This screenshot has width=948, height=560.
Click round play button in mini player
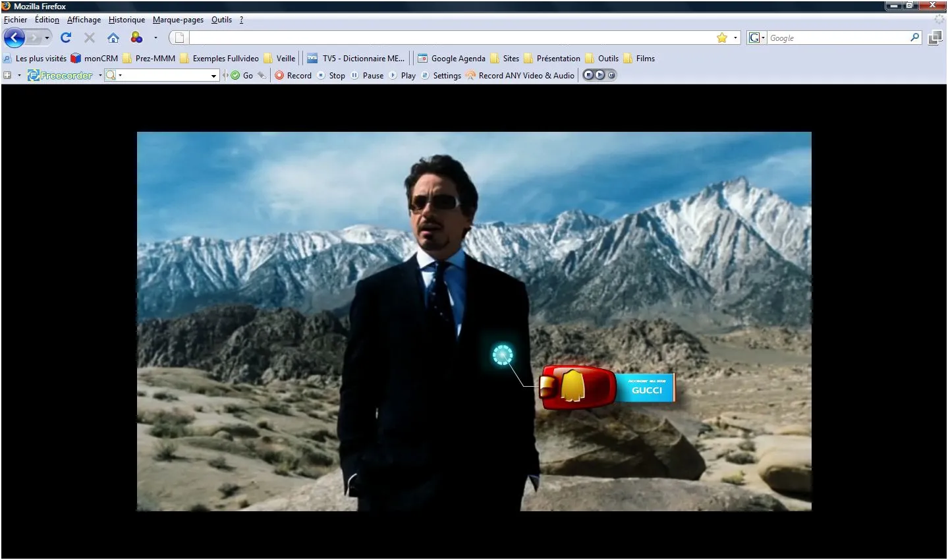coord(599,75)
